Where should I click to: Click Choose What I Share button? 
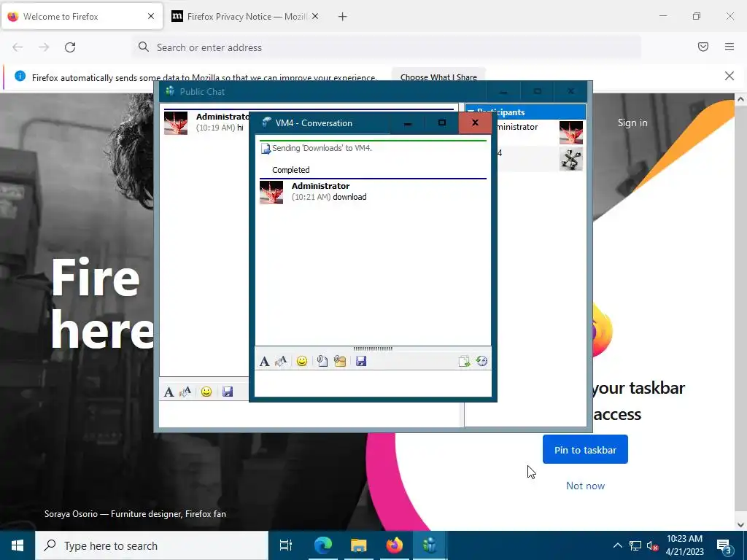pos(438,77)
